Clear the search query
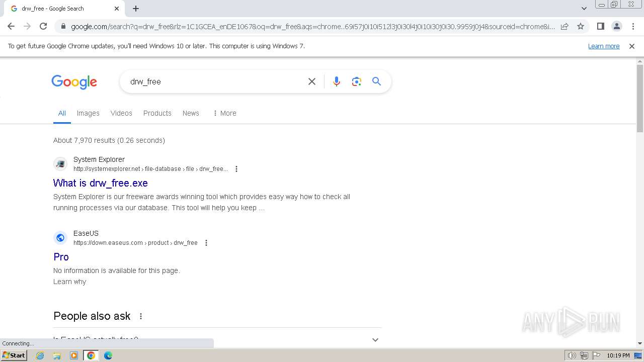The image size is (644, 362). pyautogui.click(x=312, y=81)
